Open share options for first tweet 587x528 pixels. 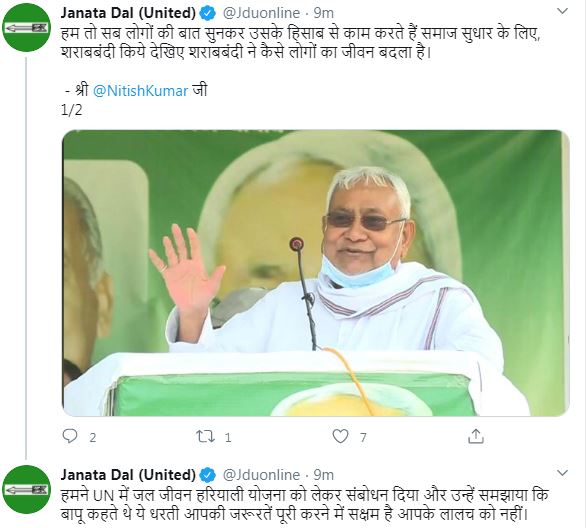pyautogui.click(x=476, y=436)
